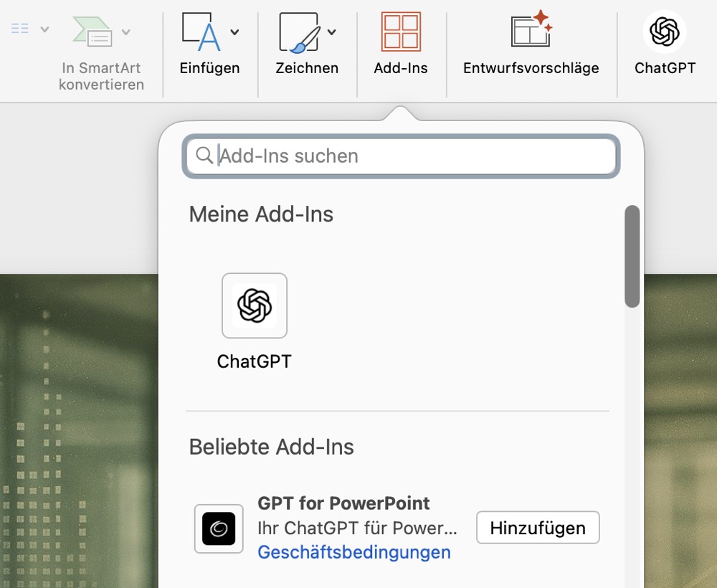Expand the columns dropdown arrow

(44, 29)
